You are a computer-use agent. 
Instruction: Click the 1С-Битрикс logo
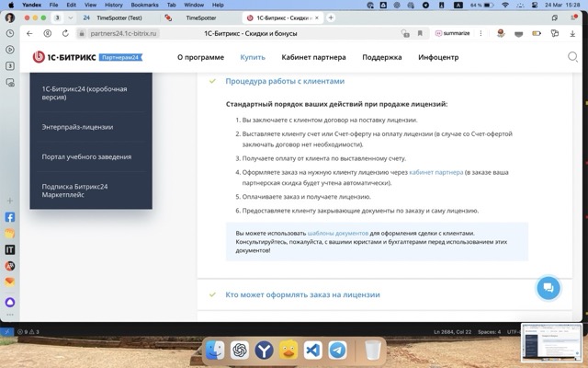coord(64,57)
